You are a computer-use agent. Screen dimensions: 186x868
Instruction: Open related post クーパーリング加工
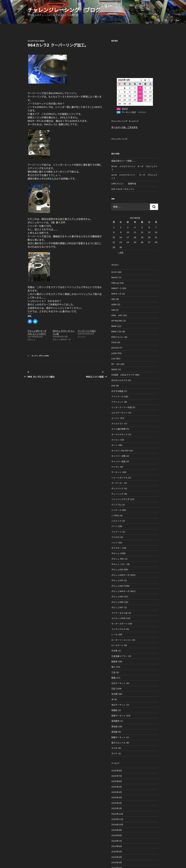coord(87,331)
